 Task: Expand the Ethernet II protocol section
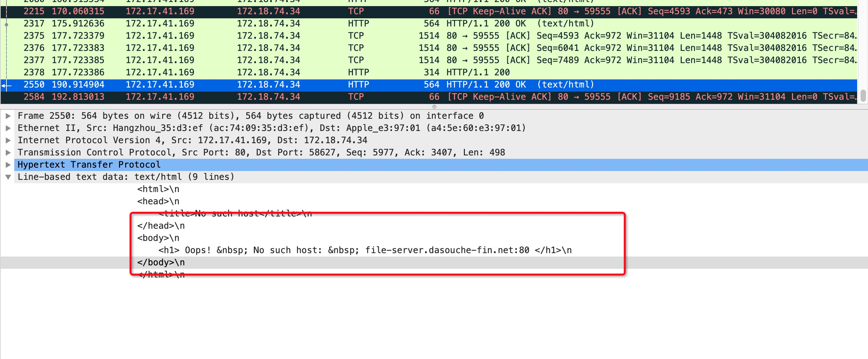[x=8, y=128]
